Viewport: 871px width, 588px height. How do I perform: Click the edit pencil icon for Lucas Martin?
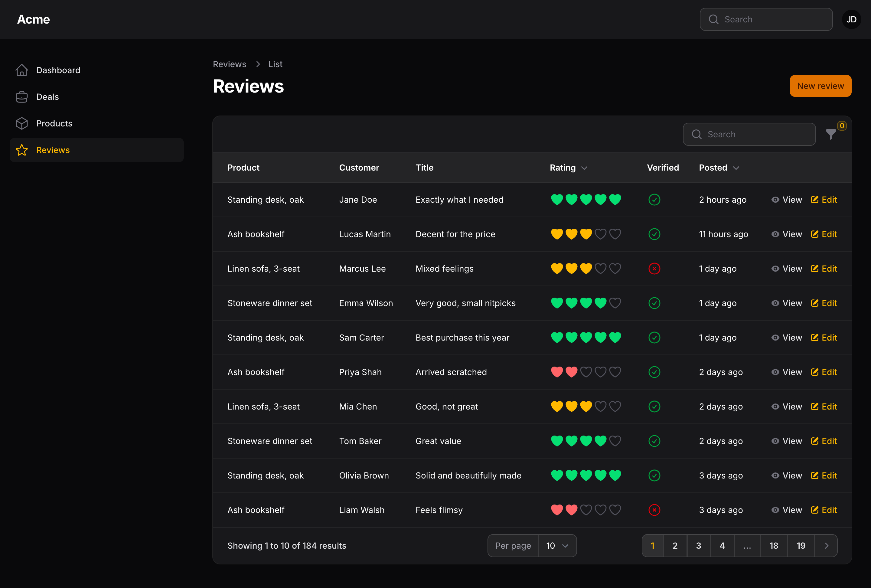click(x=814, y=234)
